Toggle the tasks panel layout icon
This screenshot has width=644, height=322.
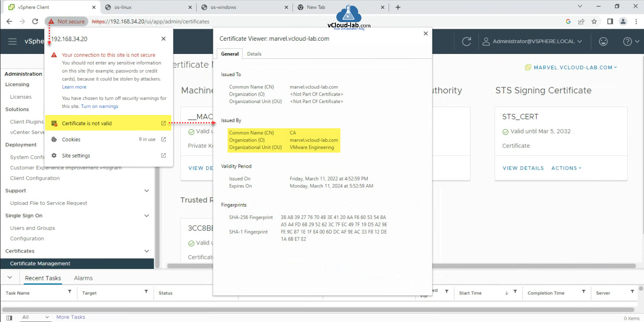pyautogui.click(x=9, y=318)
